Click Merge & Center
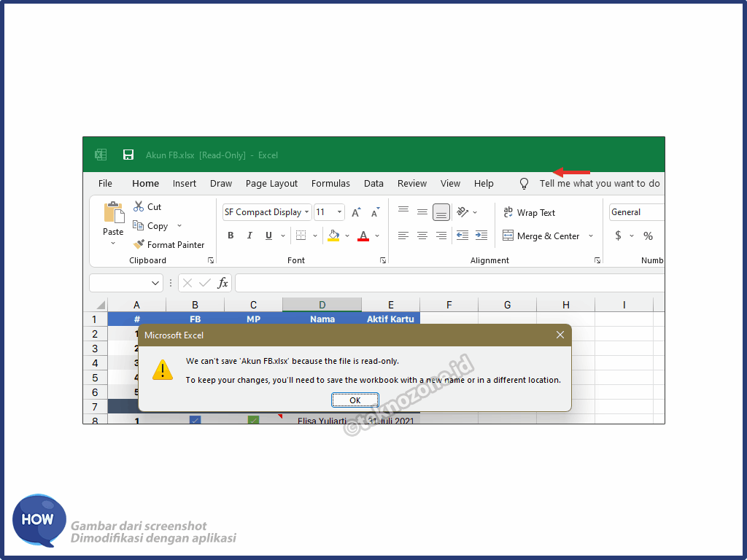 pyautogui.click(x=541, y=236)
